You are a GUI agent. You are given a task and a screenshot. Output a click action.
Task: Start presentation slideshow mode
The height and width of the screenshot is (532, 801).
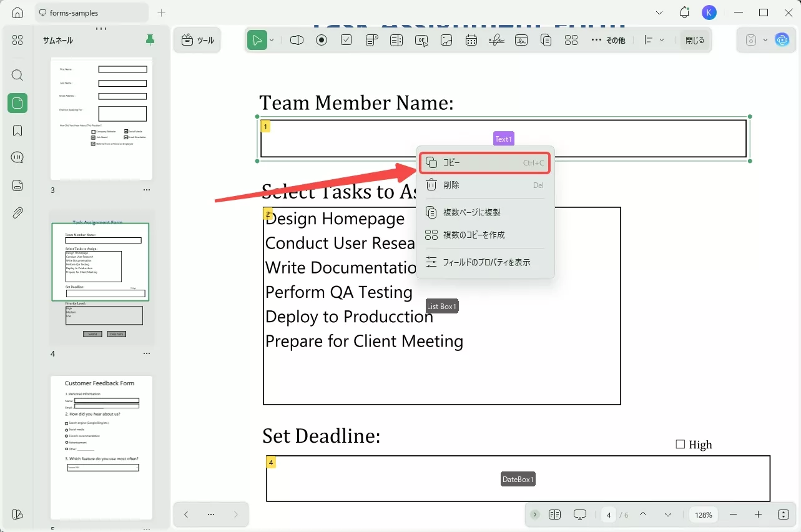[x=580, y=515]
